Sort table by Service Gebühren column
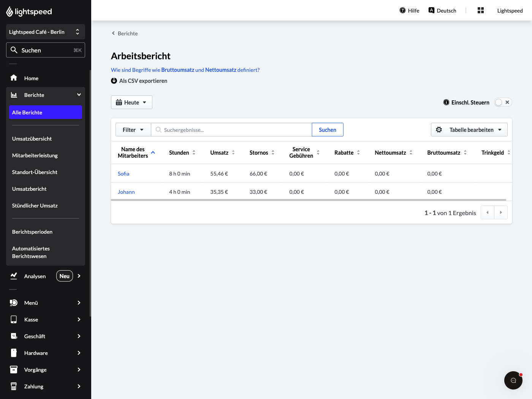 305,152
